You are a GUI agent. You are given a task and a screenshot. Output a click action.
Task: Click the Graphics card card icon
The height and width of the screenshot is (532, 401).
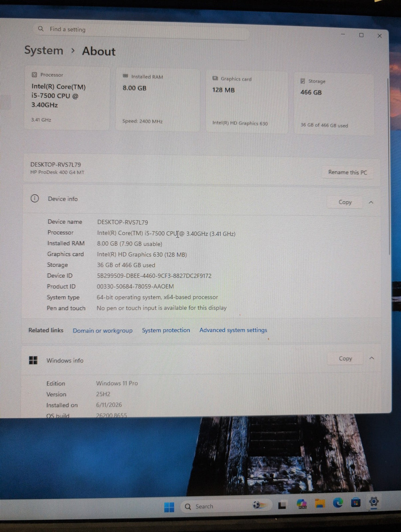click(x=215, y=78)
